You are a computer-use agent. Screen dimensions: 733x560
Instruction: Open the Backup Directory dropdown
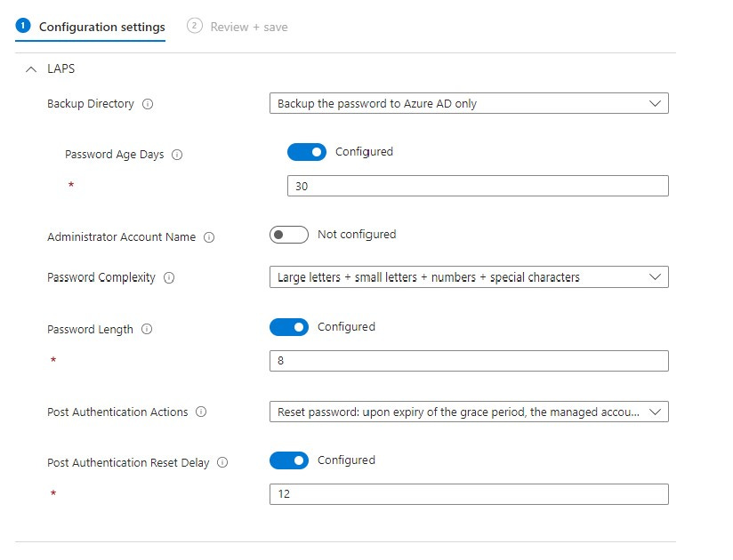click(x=469, y=103)
